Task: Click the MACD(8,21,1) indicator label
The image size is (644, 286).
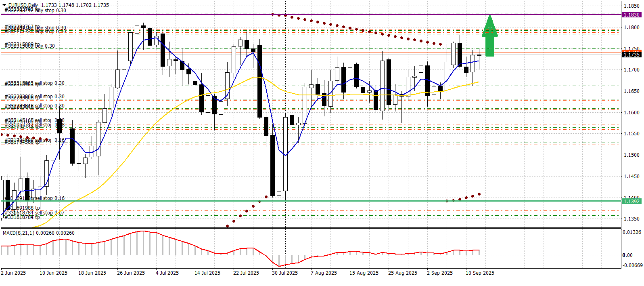Action: coord(39,233)
